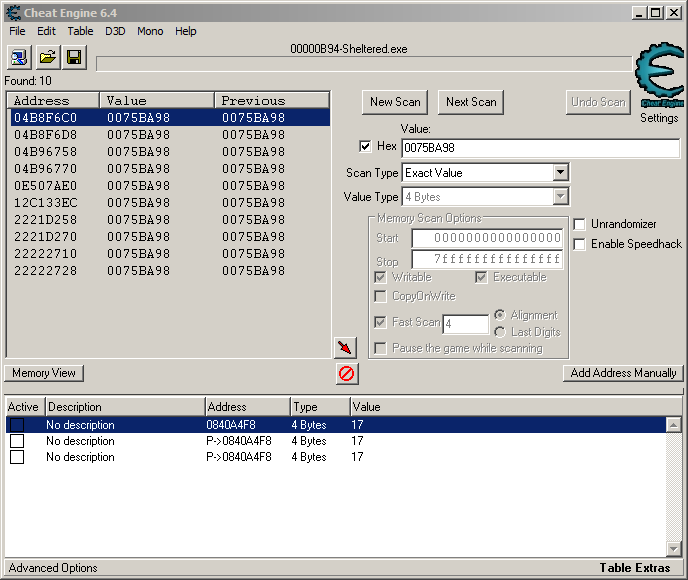Select address 12C133EC in results list
The height and width of the screenshot is (580, 688).
(45, 203)
